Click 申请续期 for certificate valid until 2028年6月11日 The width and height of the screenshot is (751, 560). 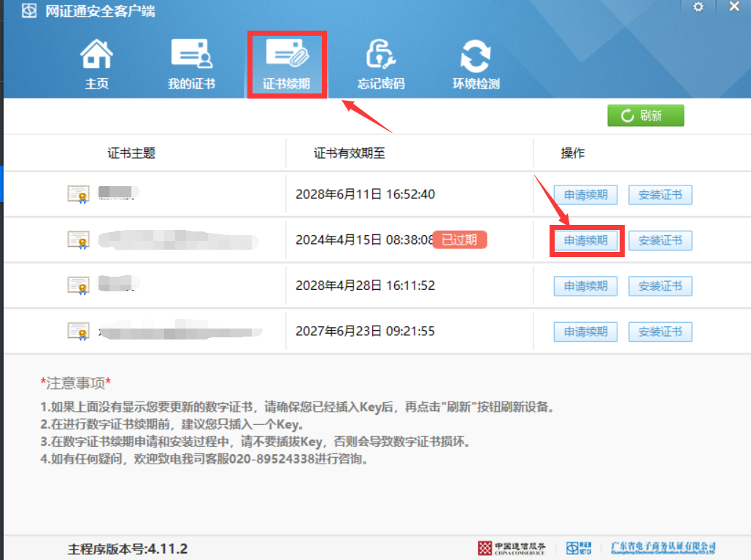[x=585, y=195]
